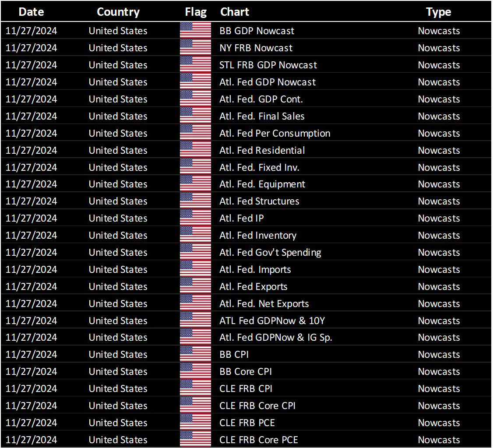Image resolution: width=493 pixels, height=448 pixels.
Task: Select the CLE FRB Core CPI chart name
Action: tap(257, 406)
